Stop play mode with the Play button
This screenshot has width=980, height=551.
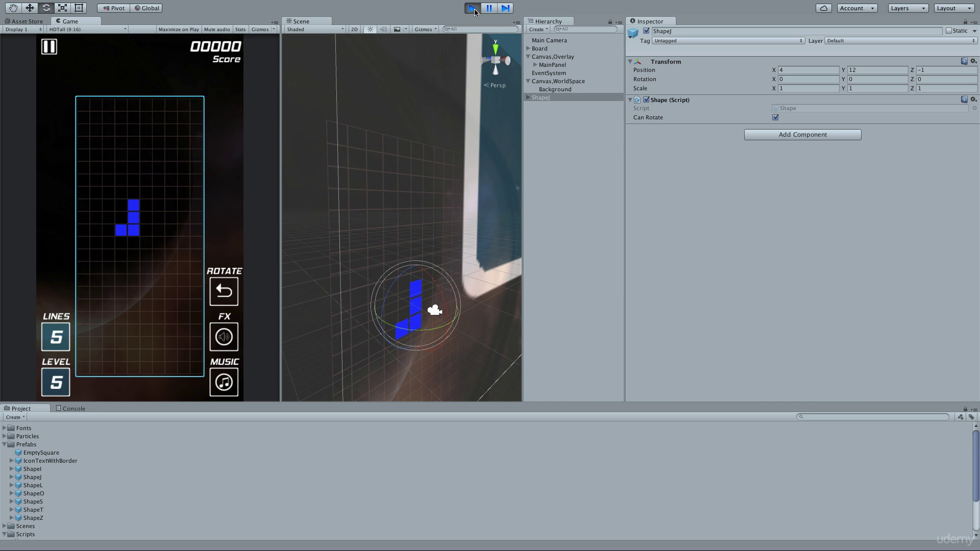(473, 8)
